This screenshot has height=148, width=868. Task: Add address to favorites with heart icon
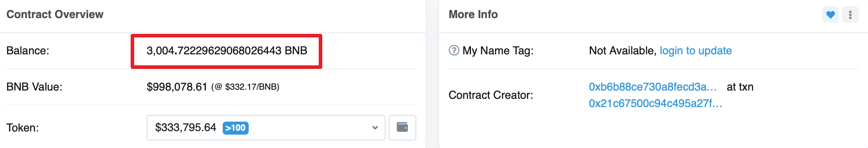click(x=830, y=15)
